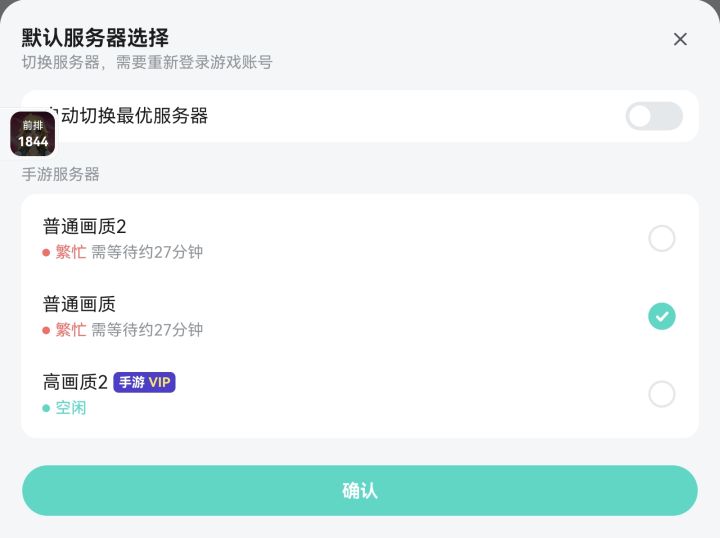The width and height of the screenshot is (720, 538).
Task: Select the 普通画质2 radio button
Action: [662, 238]
